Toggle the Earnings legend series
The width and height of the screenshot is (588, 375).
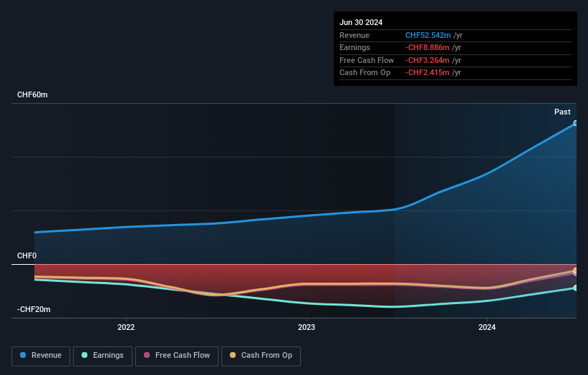coord(102,356)
